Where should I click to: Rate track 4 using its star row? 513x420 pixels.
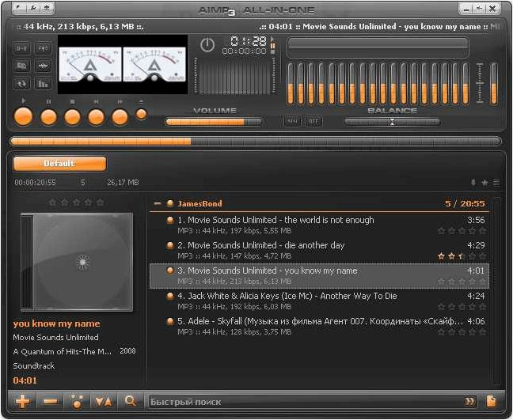(x=462, y=307)
